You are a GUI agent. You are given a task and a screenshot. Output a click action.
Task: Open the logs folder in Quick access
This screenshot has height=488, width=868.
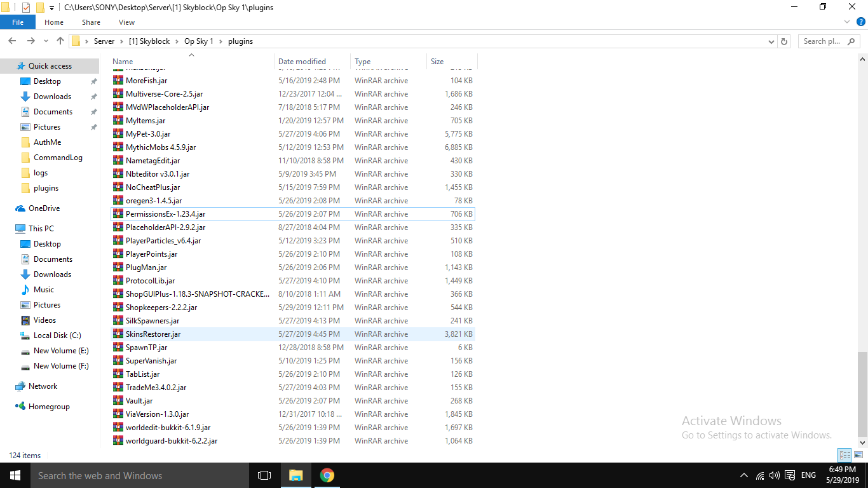(41, 173)
